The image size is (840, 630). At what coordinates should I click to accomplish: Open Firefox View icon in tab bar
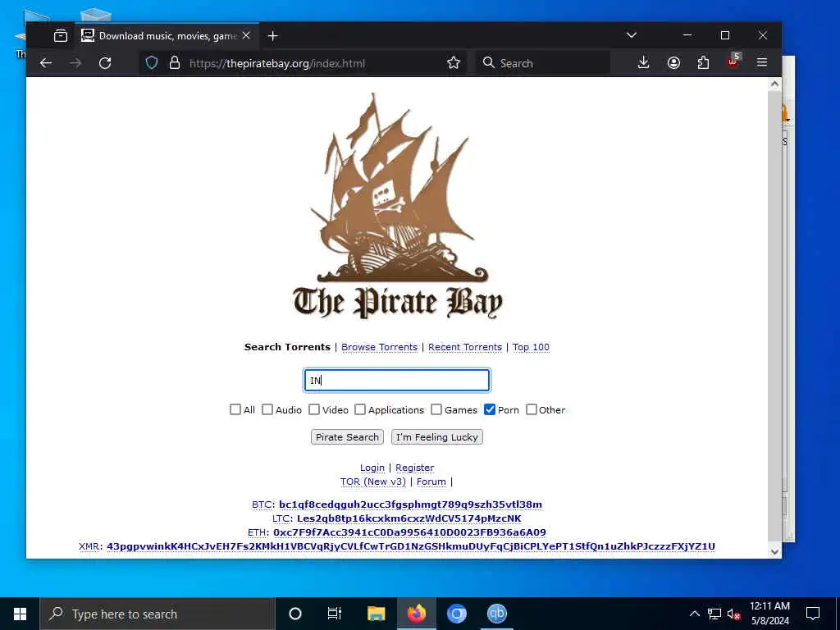(x=61, y=36)
